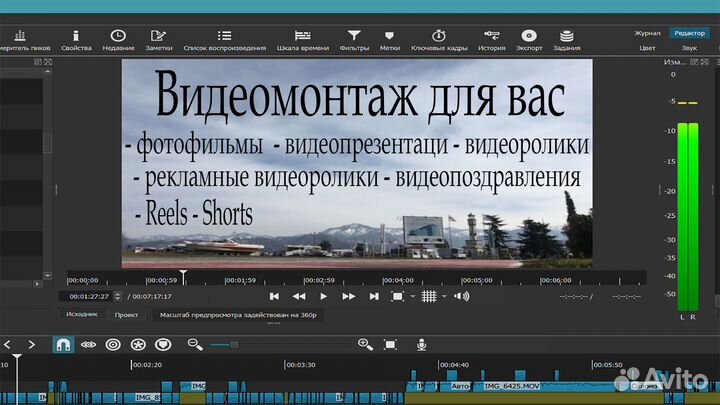
Task: Click the audio level meter bars
Action: coord(688,216)
